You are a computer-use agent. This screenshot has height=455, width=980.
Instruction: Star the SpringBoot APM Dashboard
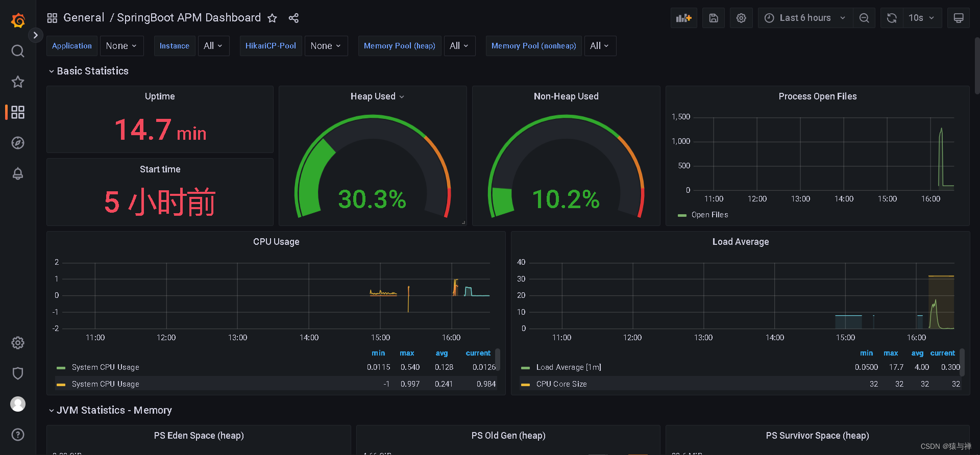272,18
